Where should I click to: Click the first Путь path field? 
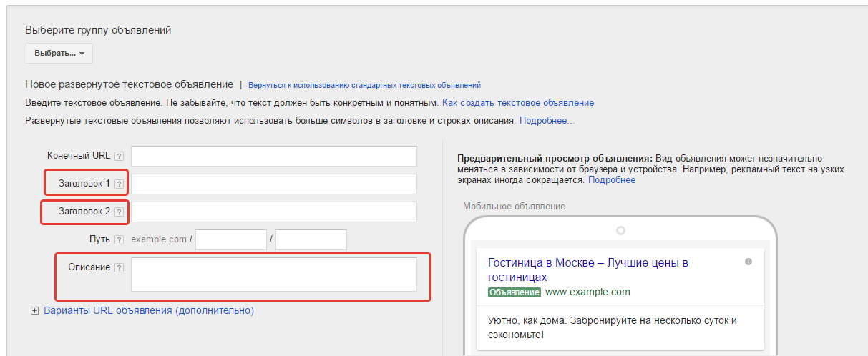(230, 239)
